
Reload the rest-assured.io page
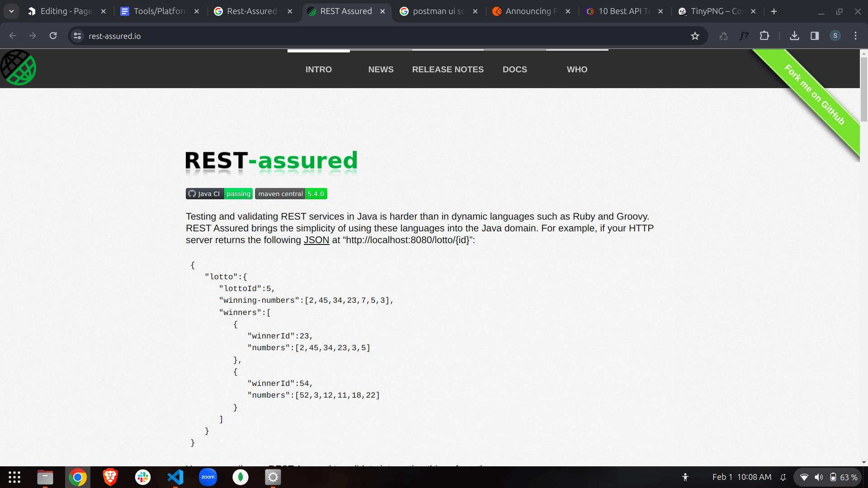[53, 36]
